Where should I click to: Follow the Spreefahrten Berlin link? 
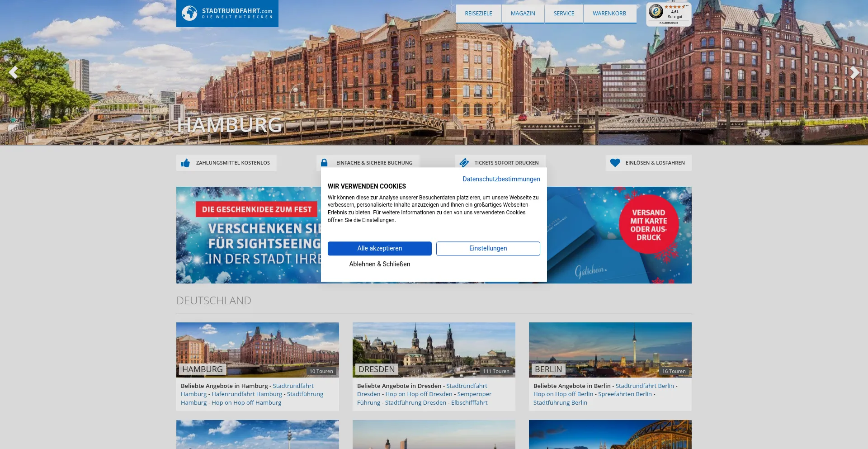click(625, 394)
